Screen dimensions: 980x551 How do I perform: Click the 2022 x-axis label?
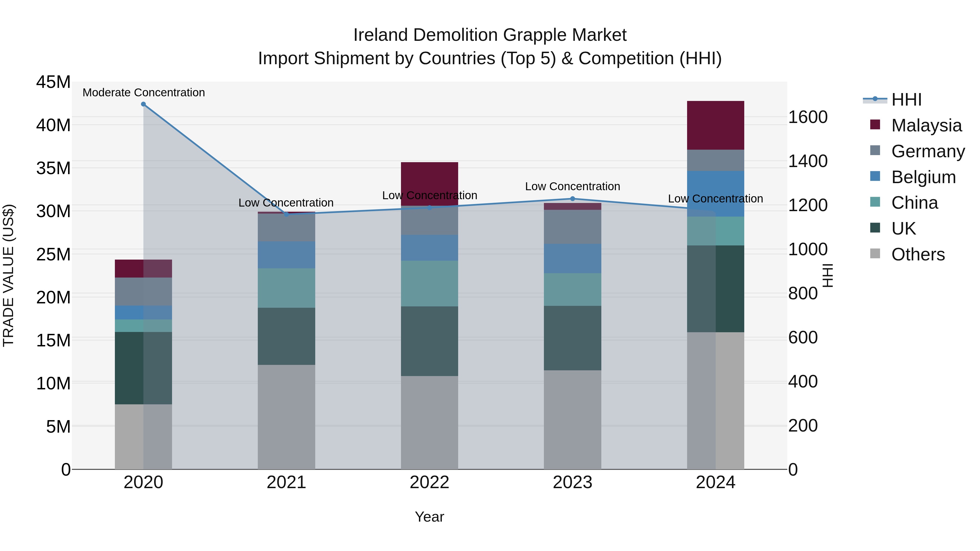(x=430, y=482)
